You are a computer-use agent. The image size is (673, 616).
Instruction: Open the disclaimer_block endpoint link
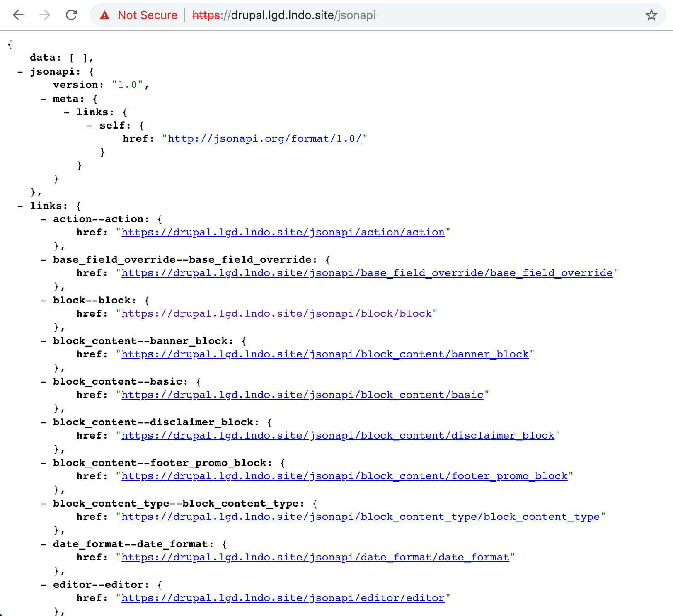337,435
